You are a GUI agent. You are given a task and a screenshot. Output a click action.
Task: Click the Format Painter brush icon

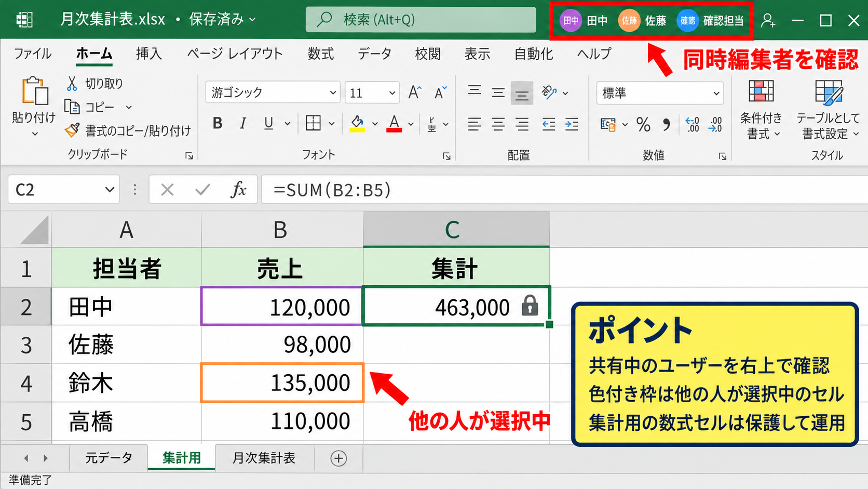coord(72,130)
